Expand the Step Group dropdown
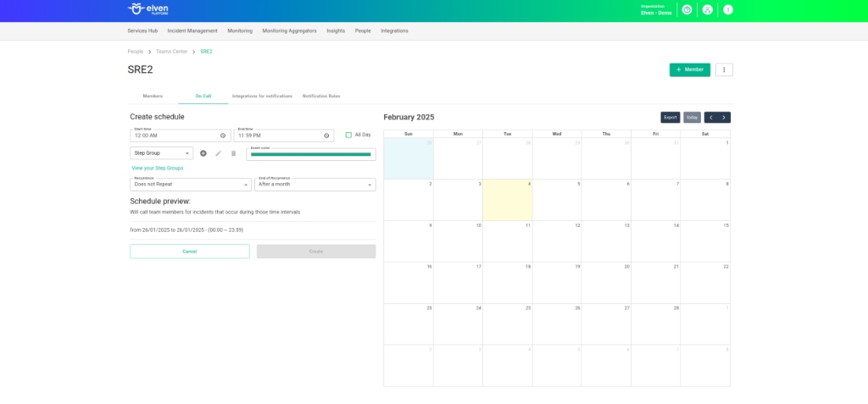Screen dimensions: 868x404 tap(161, 153)
